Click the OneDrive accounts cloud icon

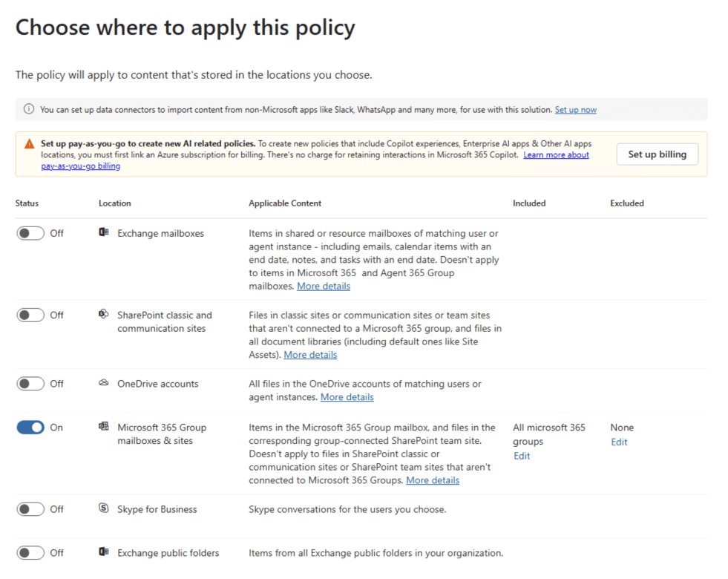tap(104, 384)
